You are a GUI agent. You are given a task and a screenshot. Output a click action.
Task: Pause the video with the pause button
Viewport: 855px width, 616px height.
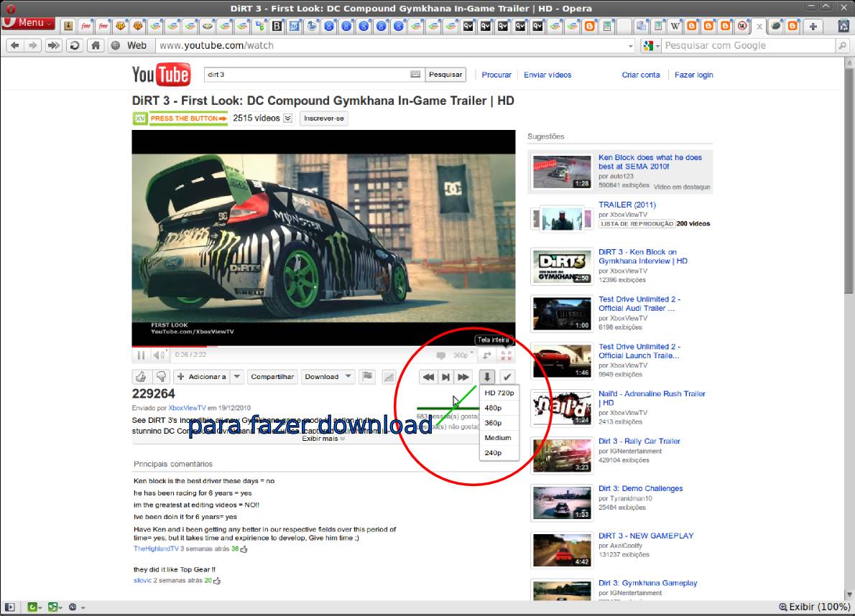(x=142, y=355)
